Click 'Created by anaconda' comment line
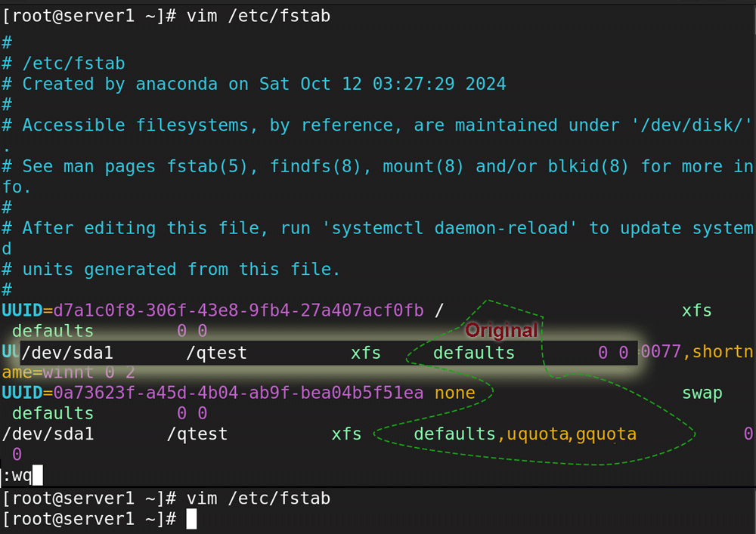Image resolution: width=756 pixels, height=534 pixels. tap(254, 84)
